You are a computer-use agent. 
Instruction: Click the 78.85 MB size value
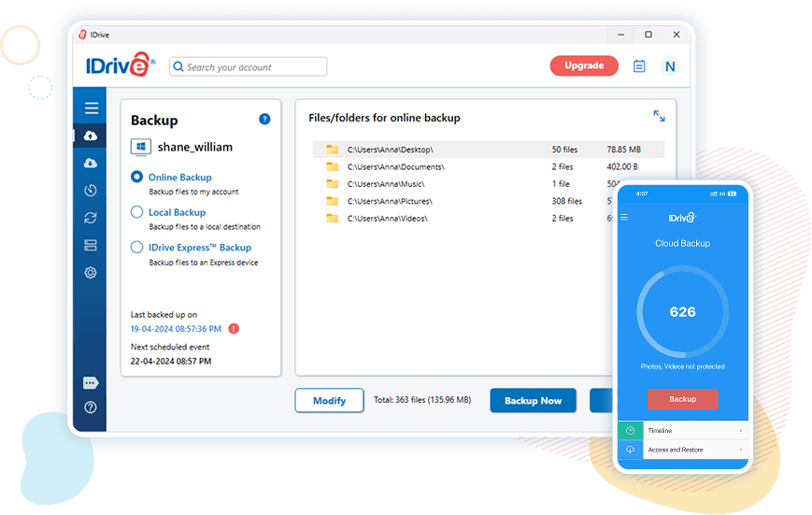(x=623, y=150)
